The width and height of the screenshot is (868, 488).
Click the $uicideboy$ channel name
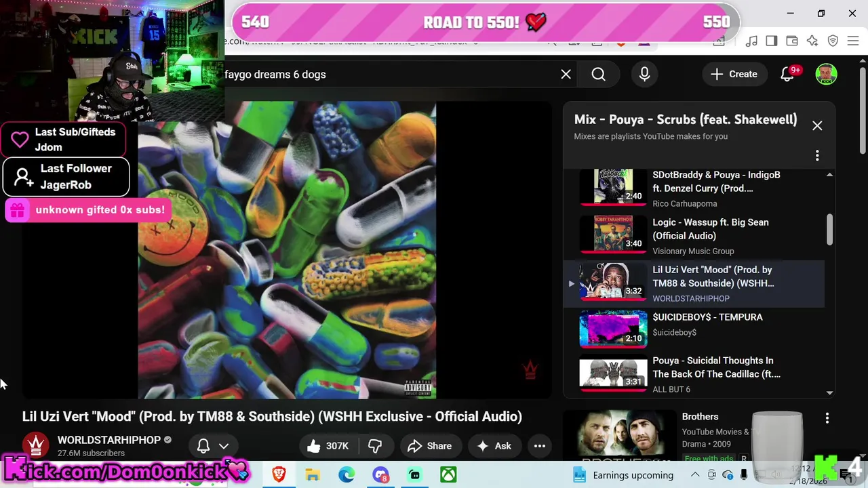coord(674,332)
